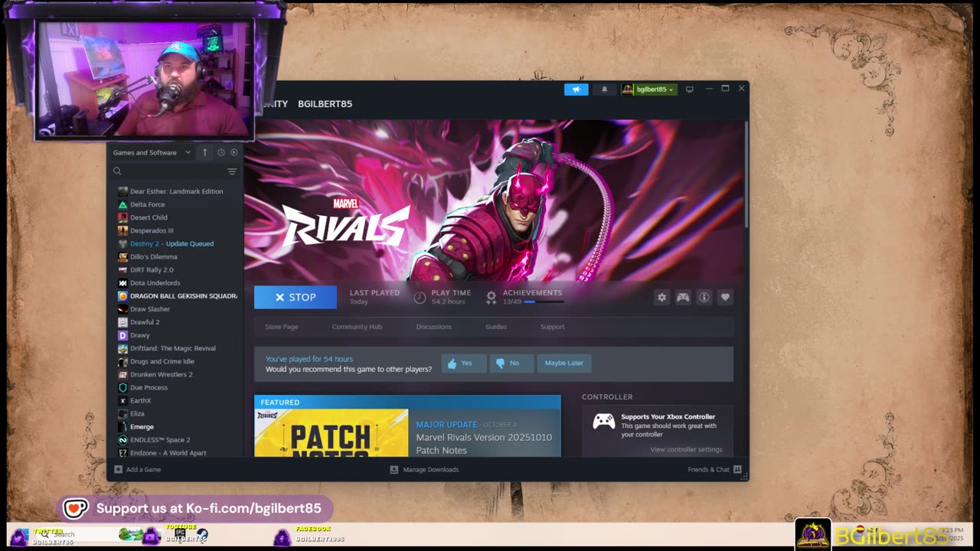Click the sort ascending arrow icon
Viewport: 980px width, 551px height.
[x=204, y=152]
